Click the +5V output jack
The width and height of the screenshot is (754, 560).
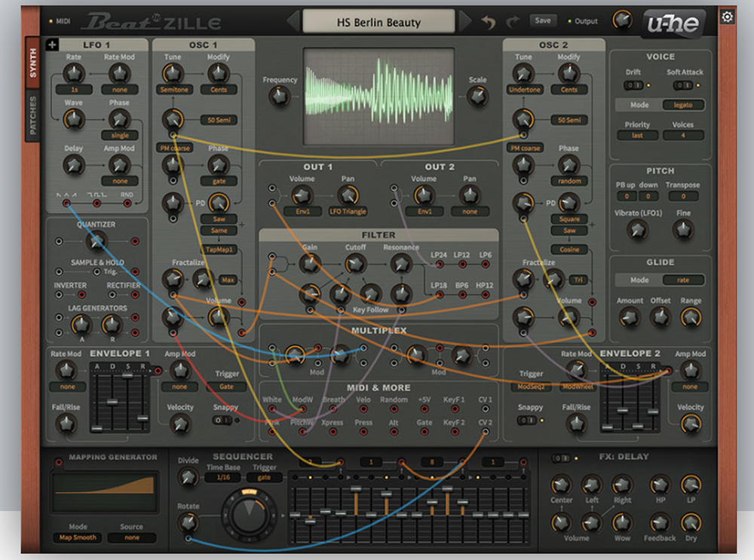(x=424, y=409)
